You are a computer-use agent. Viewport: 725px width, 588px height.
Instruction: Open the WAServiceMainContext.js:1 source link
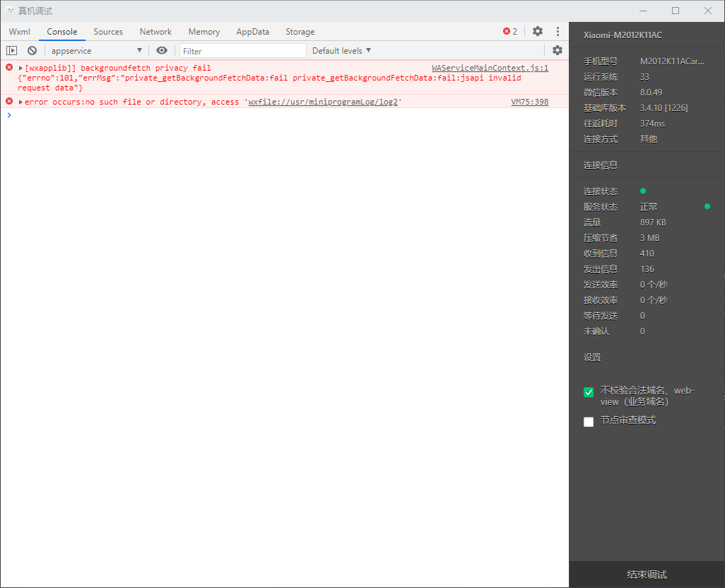click(x=490, y=68)
